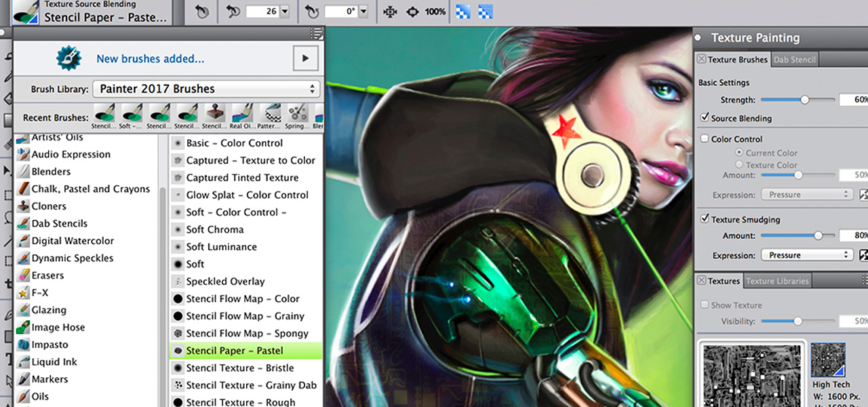Disable the Source Blending checkbox
Viewport: 868px width, 407px height.
click(x=704, y=117)
